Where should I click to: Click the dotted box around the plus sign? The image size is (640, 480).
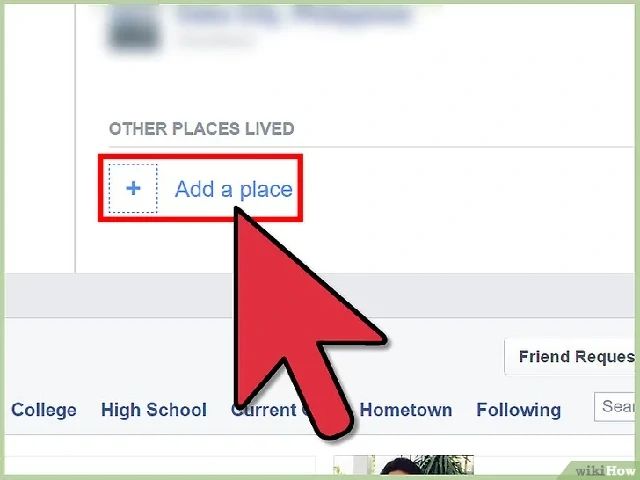coord(133,189)
